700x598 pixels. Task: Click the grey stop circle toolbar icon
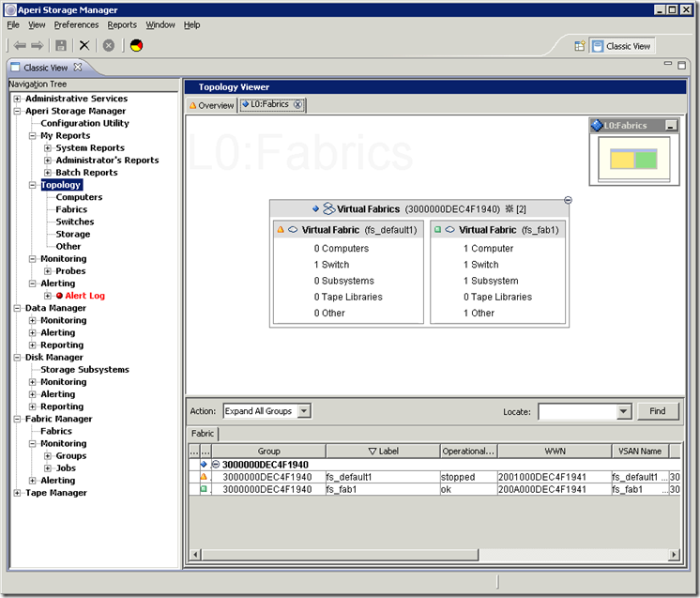(x=109, y=46)
